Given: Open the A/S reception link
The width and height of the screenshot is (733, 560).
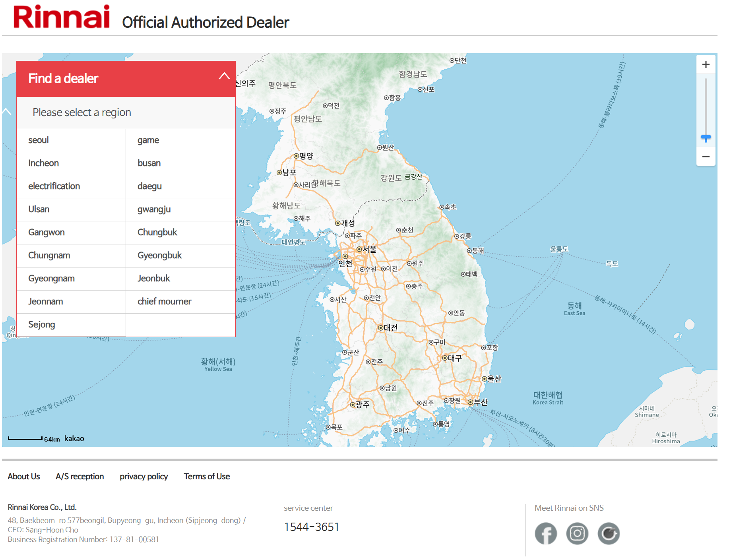Looking at the screenshot, I should pos(80,477).
